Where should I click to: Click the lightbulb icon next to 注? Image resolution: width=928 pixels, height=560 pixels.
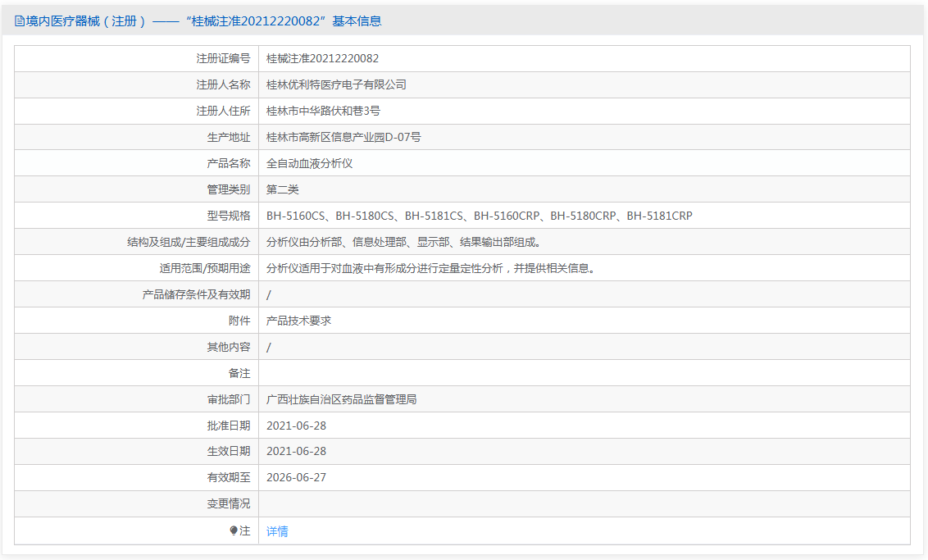(234, 531)
